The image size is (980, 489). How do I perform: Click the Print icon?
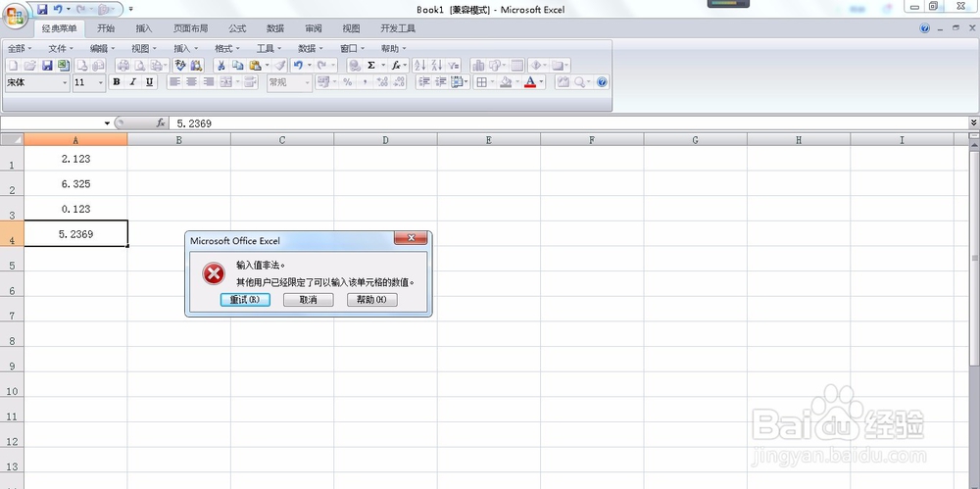coord(123,65)
